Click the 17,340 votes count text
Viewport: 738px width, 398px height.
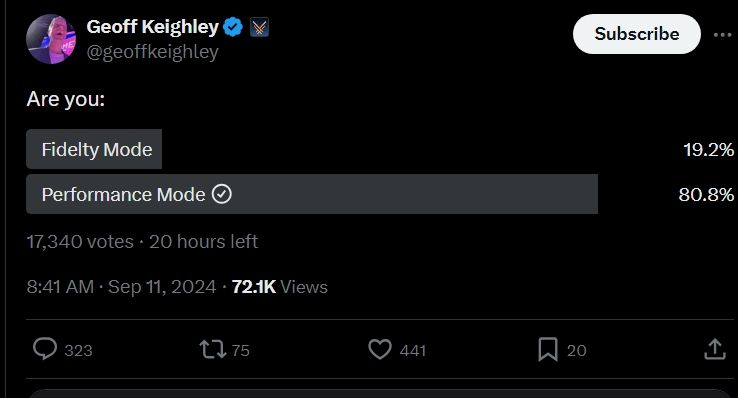coord(80,242)
